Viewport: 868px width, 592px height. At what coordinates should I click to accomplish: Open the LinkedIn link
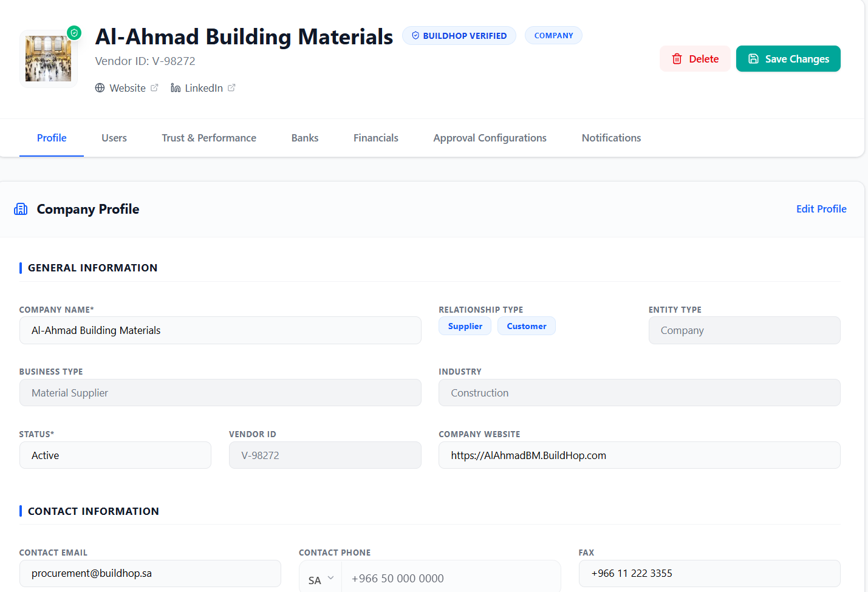click(203, 88)
